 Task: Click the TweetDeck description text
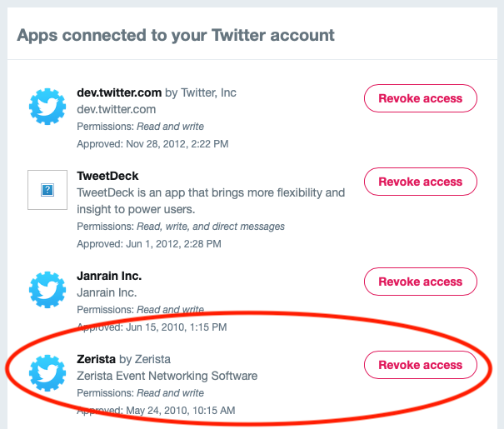click(211, 201)
